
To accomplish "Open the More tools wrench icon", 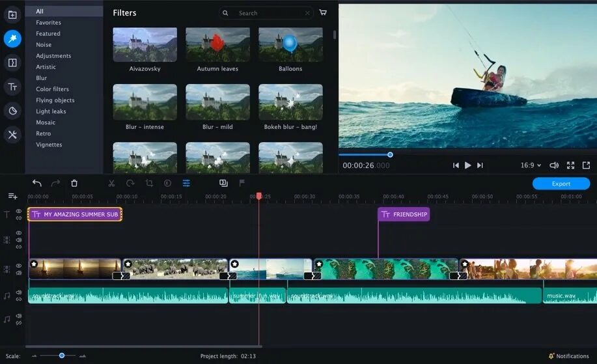I will click(x=12, y=134).
